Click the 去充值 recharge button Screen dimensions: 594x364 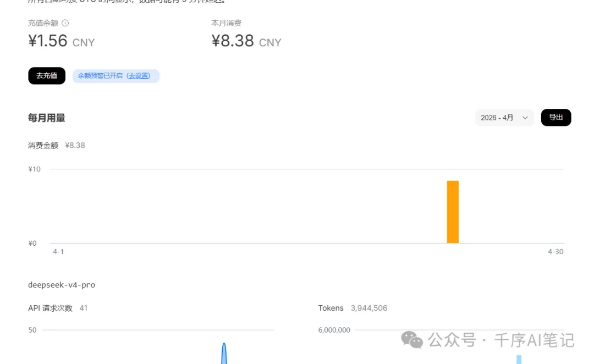[47, 76]
